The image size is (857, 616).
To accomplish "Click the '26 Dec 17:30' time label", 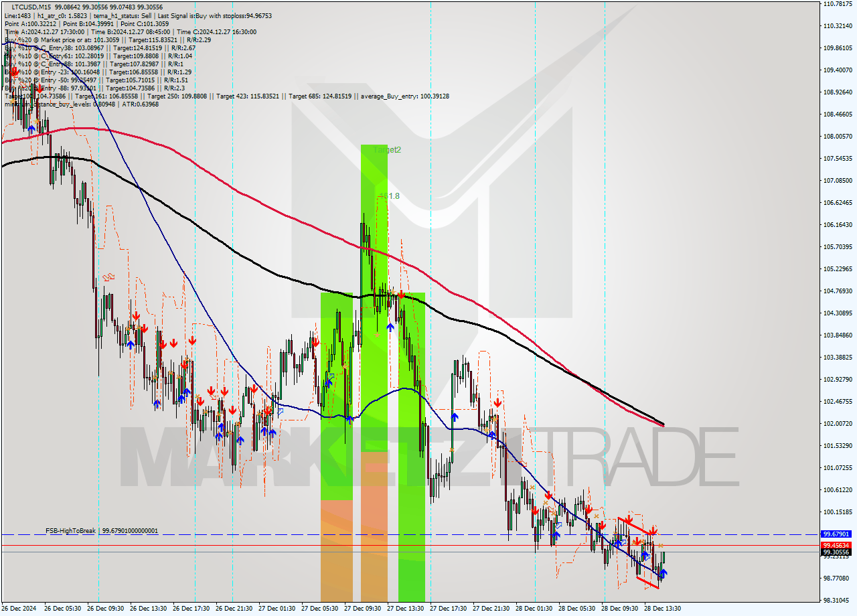I will click(x=191, y=609).
